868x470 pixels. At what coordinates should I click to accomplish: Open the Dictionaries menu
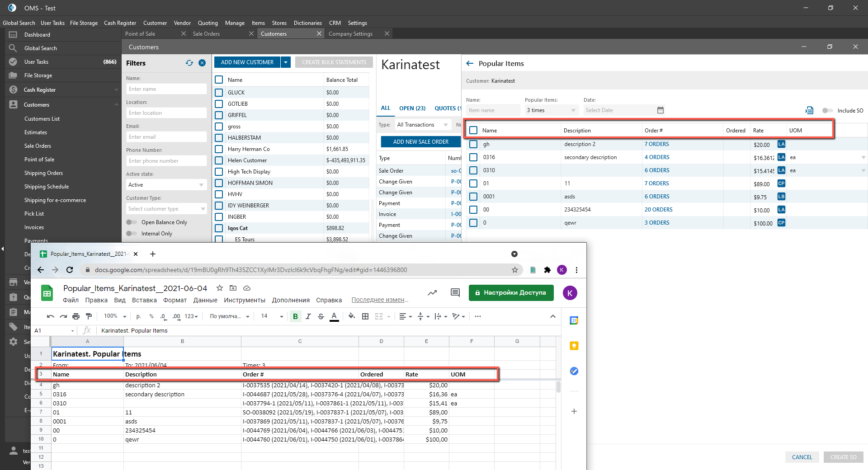(307, 23)
